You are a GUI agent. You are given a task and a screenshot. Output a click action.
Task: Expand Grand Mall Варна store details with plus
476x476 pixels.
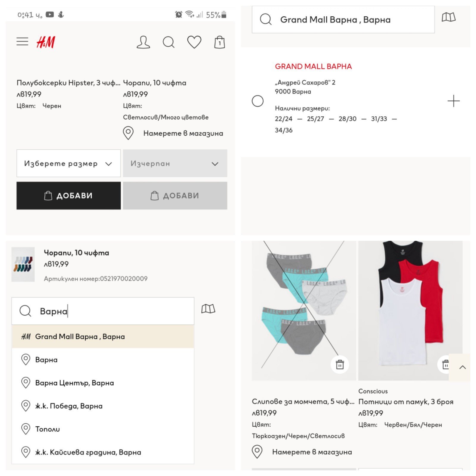coord(453,101)
